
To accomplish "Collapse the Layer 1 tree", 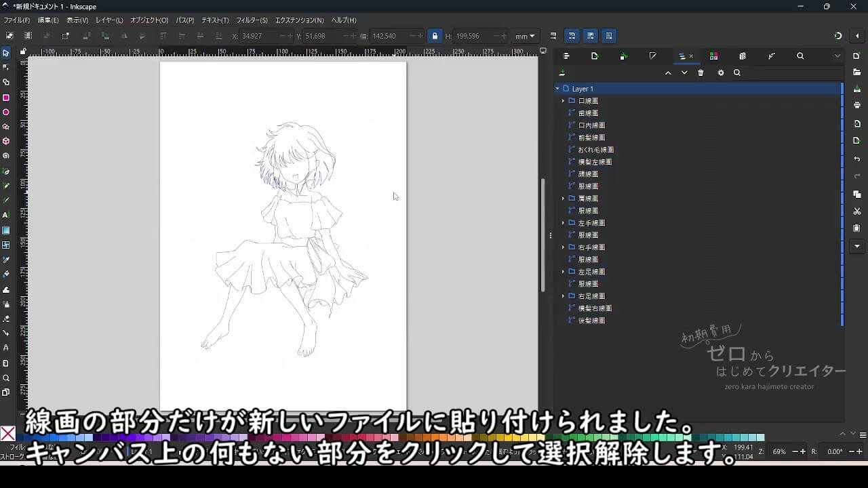I will pyautogui.click(x=557, y=89).
